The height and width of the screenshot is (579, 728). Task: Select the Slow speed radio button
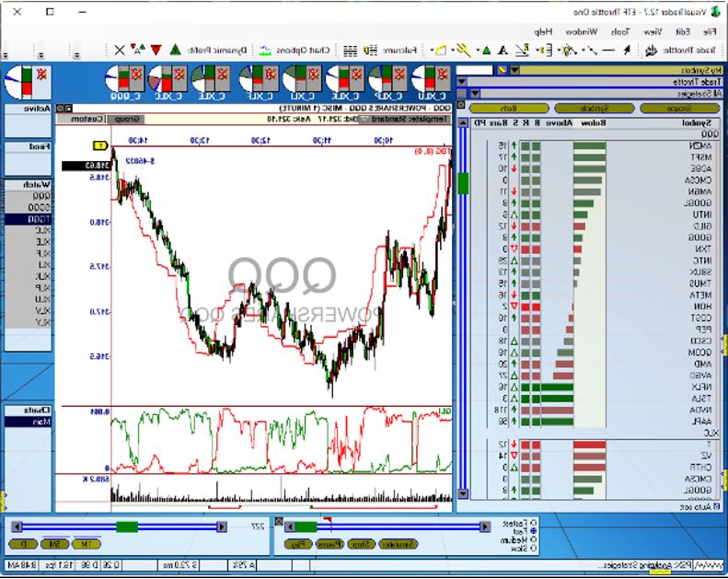534,548
